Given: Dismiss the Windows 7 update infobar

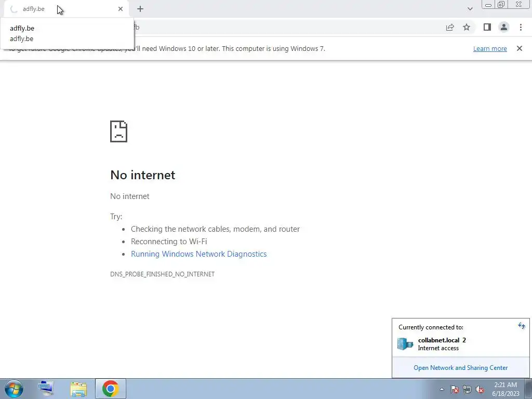Looking at the screenshot, I should click(x=520, y=48).
